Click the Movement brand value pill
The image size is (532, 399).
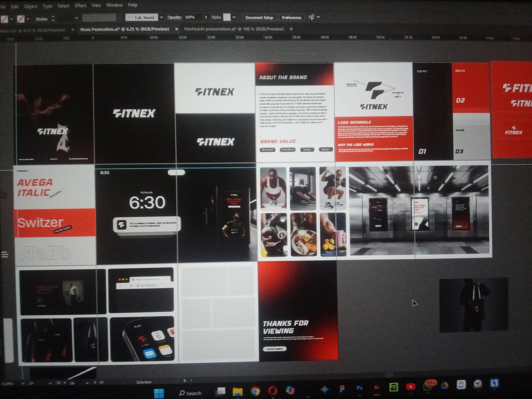coord(267,150)
